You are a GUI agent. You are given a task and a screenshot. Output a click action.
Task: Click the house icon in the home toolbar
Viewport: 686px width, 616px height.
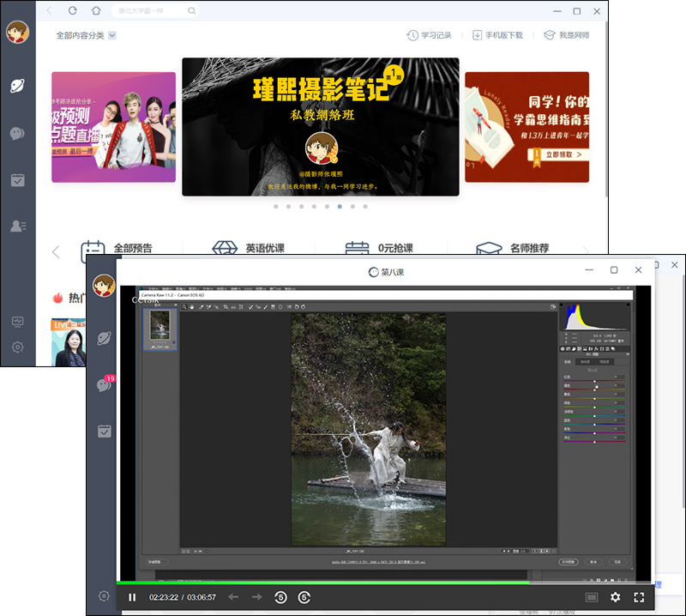click(96, 11)
